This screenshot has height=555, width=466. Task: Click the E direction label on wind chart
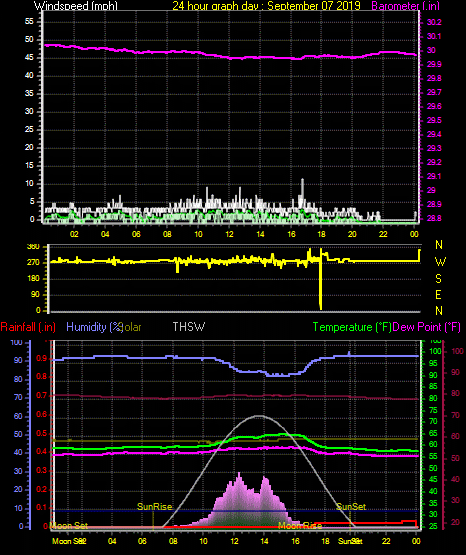click(x=438, y=294)
